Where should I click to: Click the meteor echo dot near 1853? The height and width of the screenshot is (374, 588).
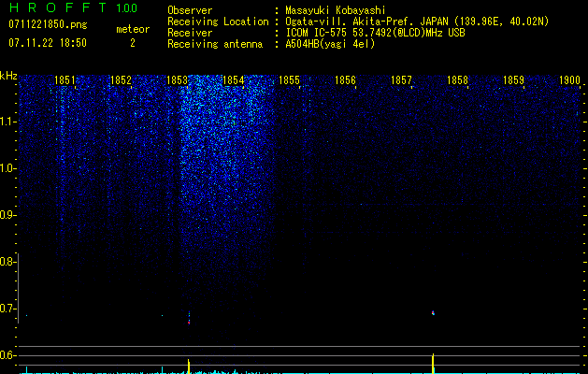(x=189, y=318)
